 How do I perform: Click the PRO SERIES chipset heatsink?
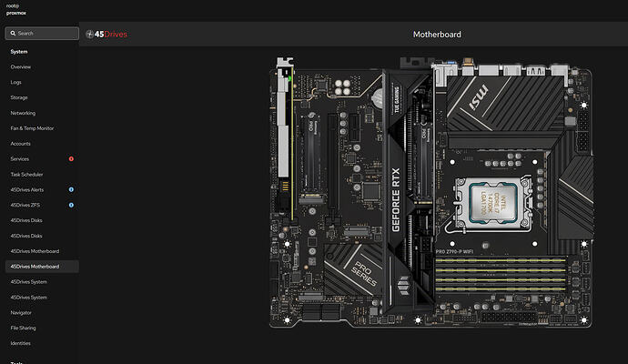[353, 269]
